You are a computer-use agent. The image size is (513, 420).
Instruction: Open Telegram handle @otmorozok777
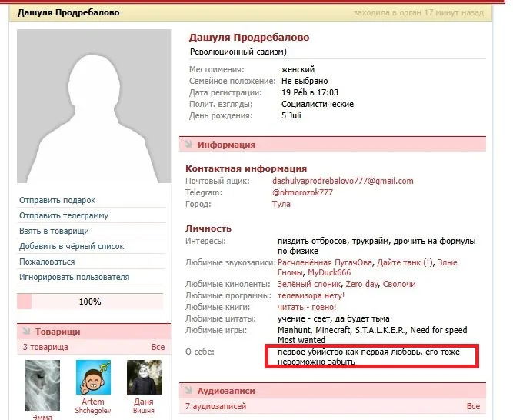[x=302, y=192]
